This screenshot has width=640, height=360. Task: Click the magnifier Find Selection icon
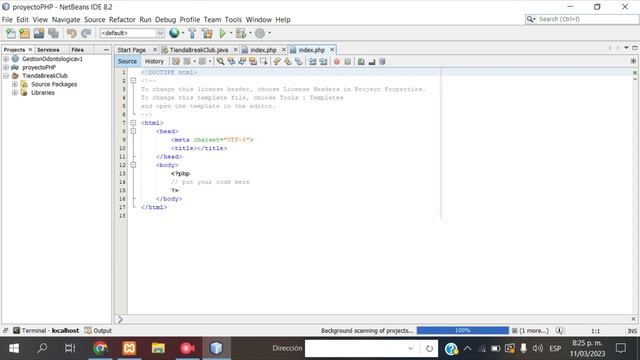click(x=220, y=62)
